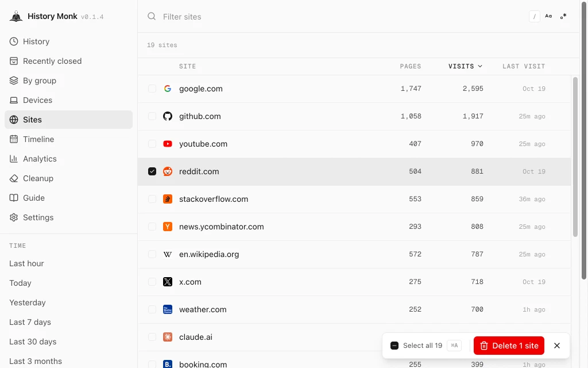Check the news.ycombinator.com row checkbox

point(152,227)
